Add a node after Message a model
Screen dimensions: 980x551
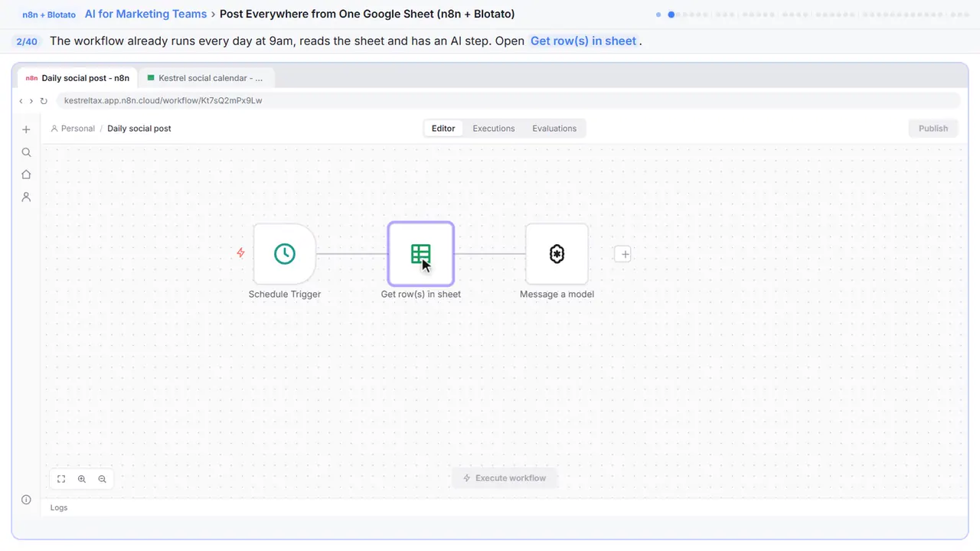pos(623,254)
